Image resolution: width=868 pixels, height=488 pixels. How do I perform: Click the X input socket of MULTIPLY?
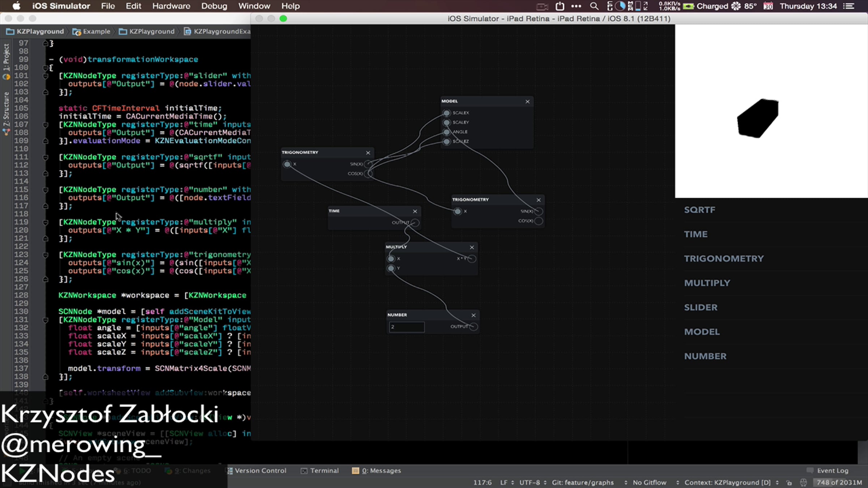click(x=391, y=258)
